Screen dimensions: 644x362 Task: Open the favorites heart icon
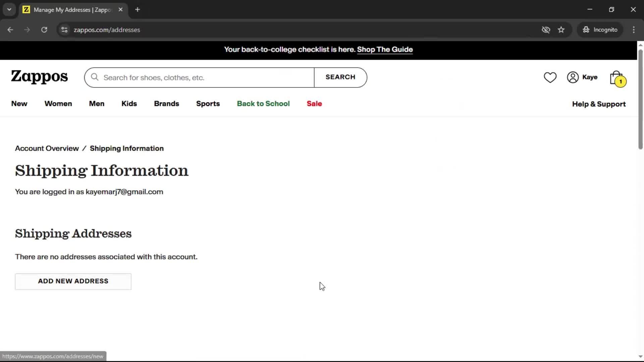tap(550, 77)
